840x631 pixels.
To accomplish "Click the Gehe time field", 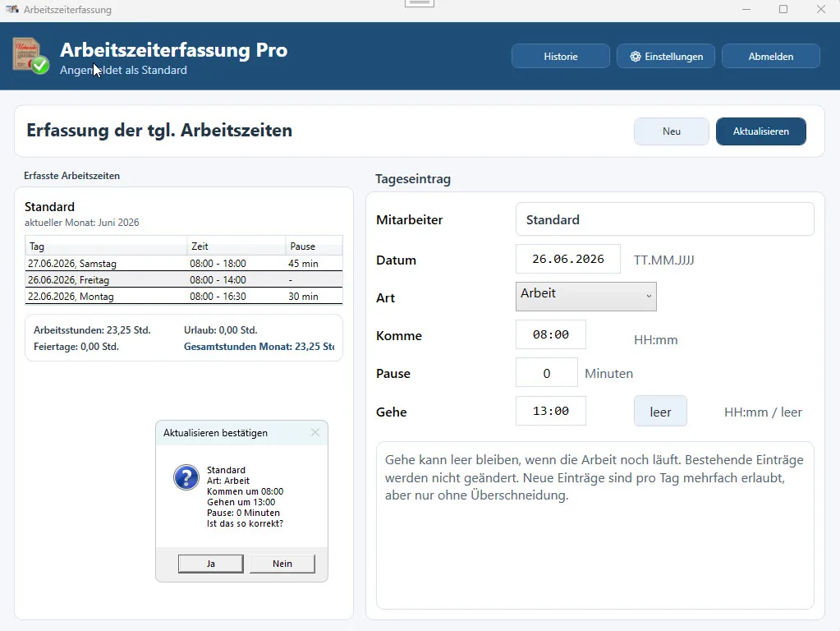I will pos(551,411).
